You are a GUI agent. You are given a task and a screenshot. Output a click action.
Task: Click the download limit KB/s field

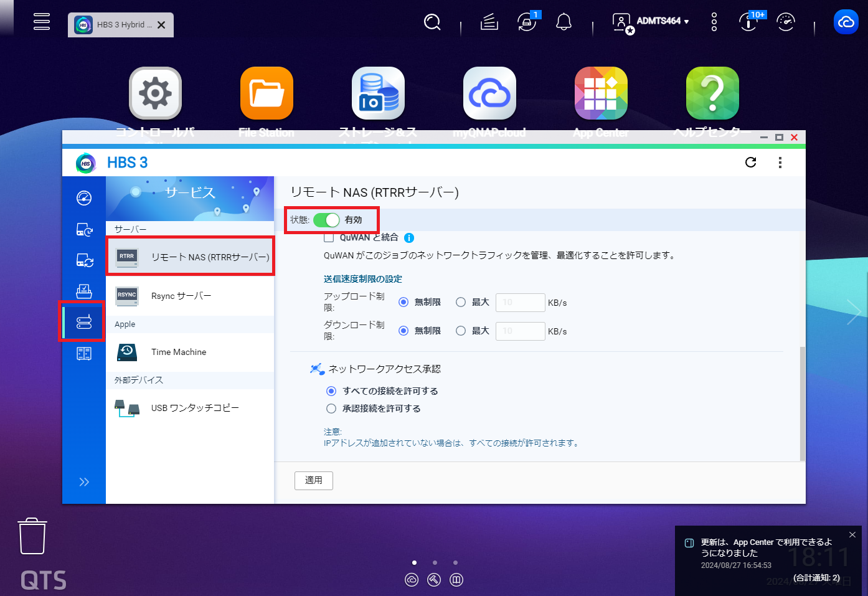point(521,331)
